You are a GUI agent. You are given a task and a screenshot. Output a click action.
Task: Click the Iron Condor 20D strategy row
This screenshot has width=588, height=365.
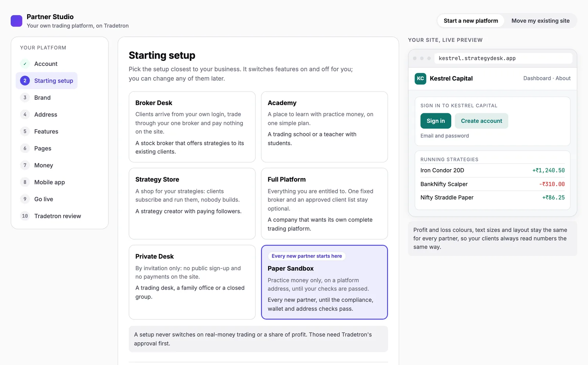click(x=492, y=171)
